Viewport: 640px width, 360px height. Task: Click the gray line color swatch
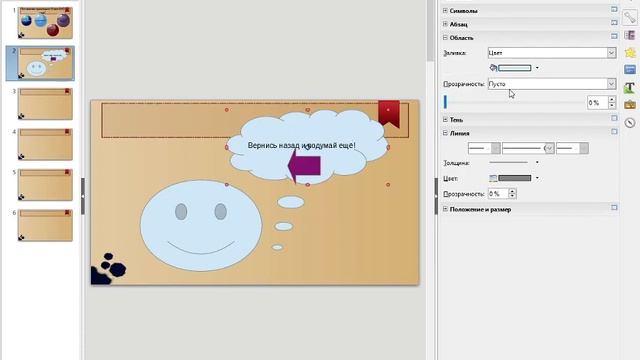pyautogui.click(x=515, y=178)
